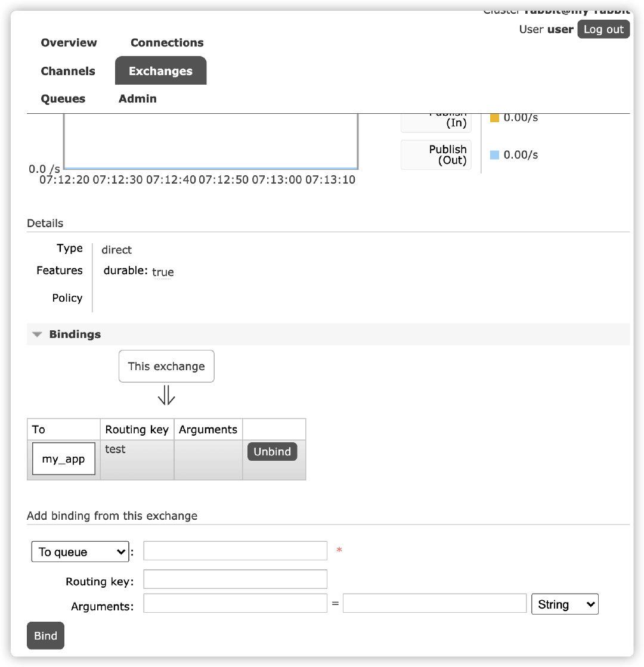
Task: Open the String argument type dropdown
Action: click(564, 604)
